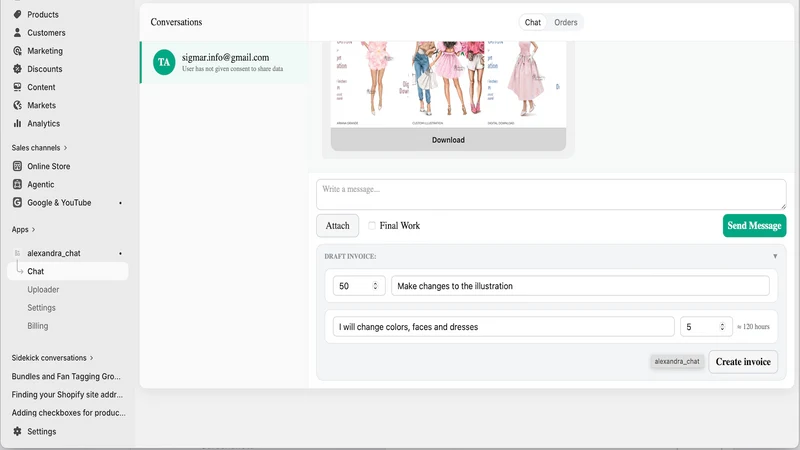Click the message box resize handle

(x=783, y=206)
